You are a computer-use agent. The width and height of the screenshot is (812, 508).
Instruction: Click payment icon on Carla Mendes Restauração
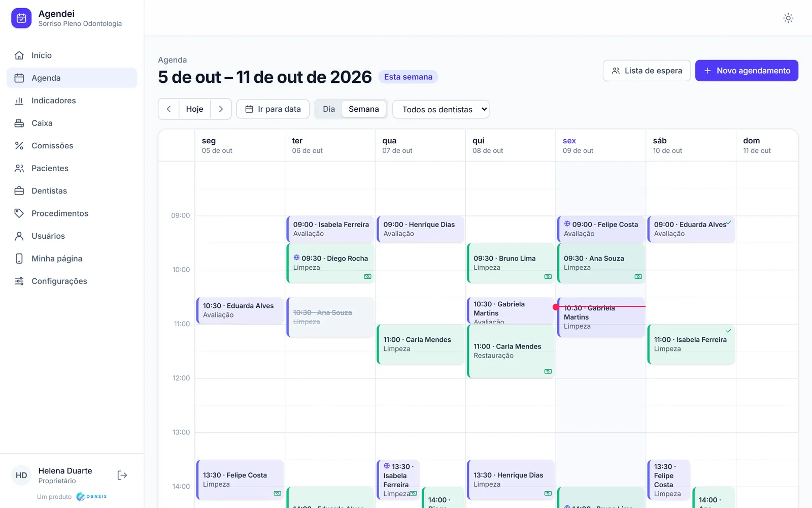pyautogui.click(x=548, y=371)
